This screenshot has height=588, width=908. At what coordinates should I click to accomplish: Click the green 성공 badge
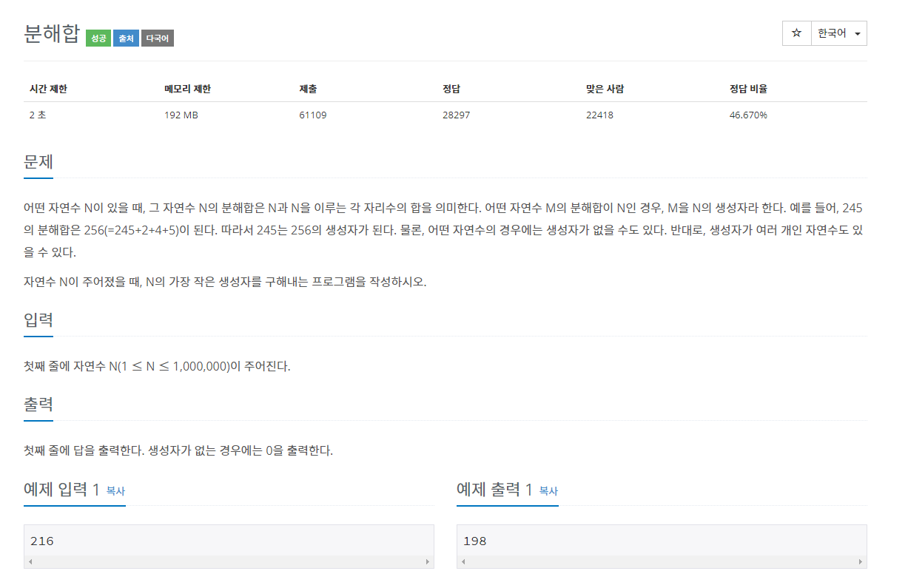point(98,38)
